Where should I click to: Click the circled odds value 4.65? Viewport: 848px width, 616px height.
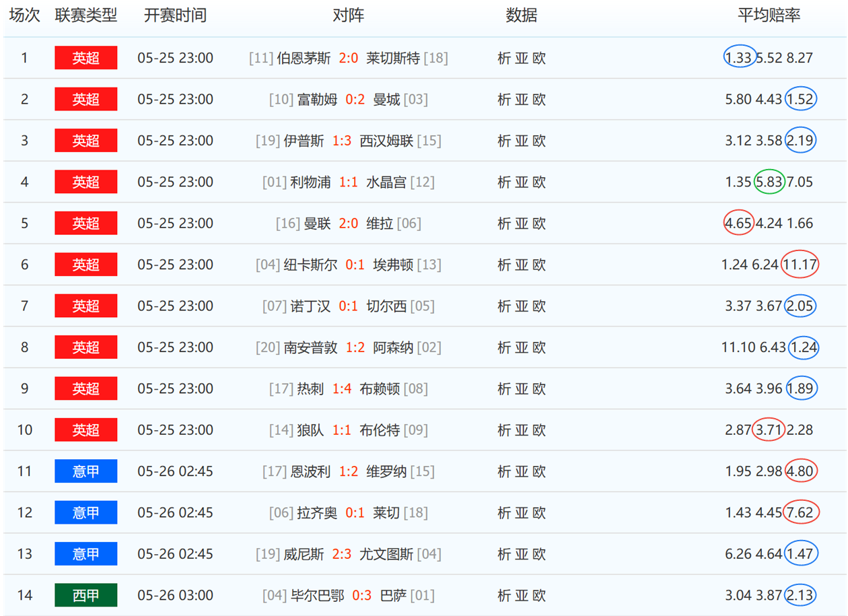pos(738,224)
